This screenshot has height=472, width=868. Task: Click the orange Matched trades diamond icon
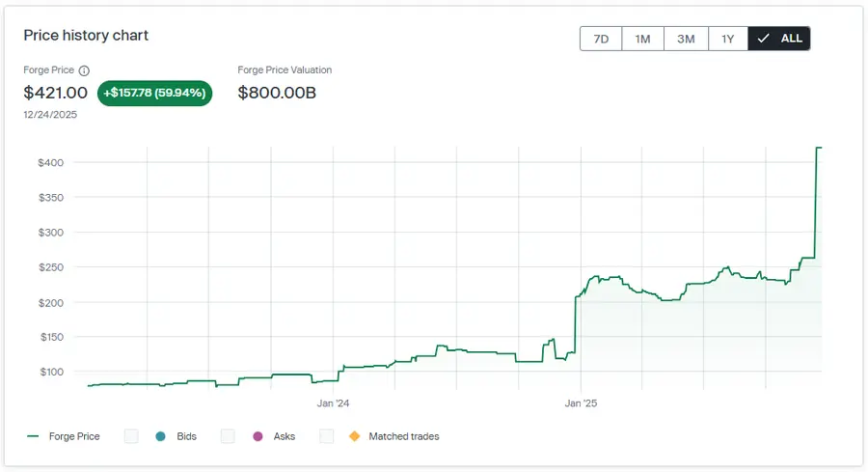coord(354,436)
